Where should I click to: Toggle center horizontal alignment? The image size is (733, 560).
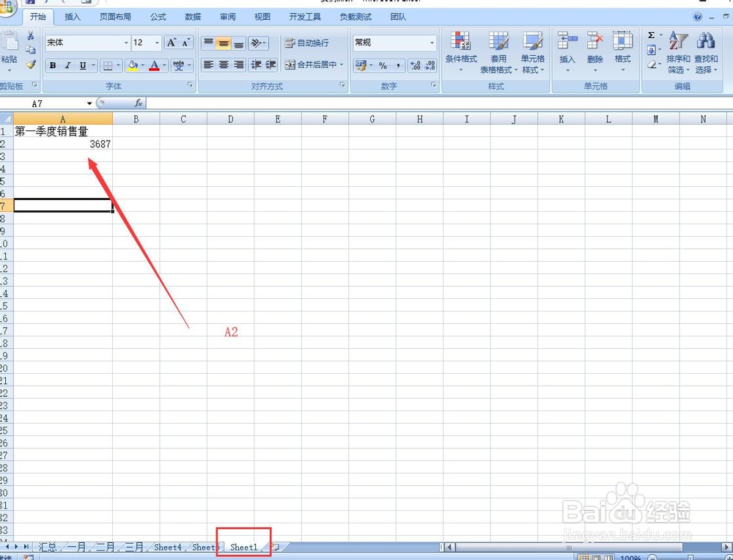(224, 65)
